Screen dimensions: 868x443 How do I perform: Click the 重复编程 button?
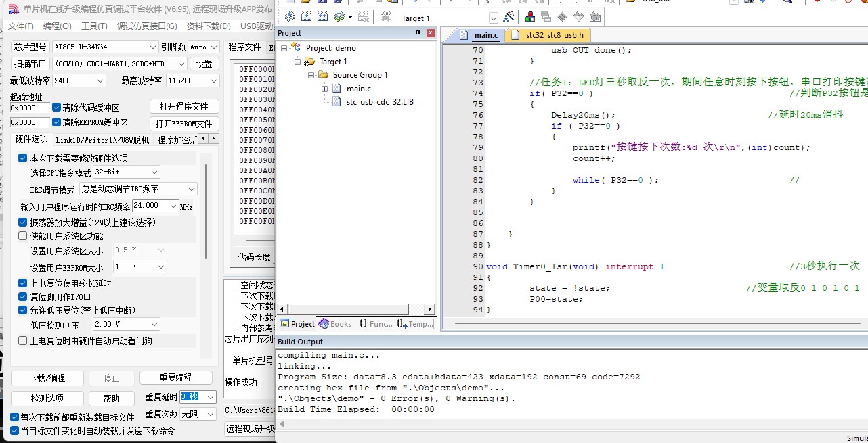pyautogui.click(x=175, y=378)
